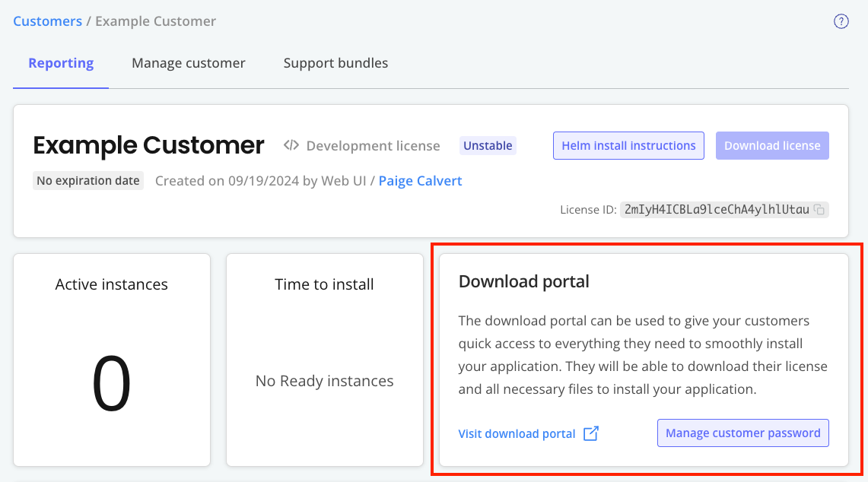Click the external link icon beside Visit download portal
Screen dimensions: 868x482
pos(590,433)
